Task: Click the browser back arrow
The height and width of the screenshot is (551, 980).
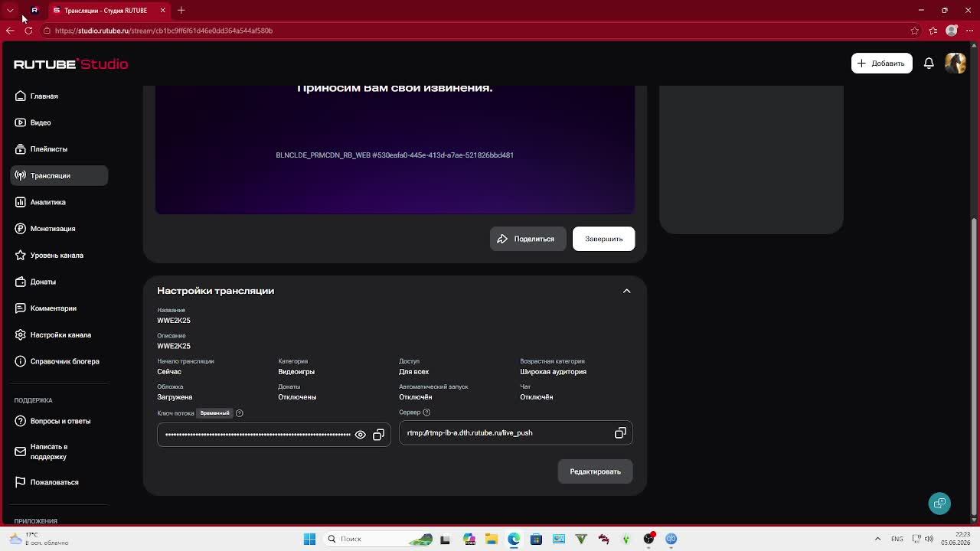Action: (10, 31)
